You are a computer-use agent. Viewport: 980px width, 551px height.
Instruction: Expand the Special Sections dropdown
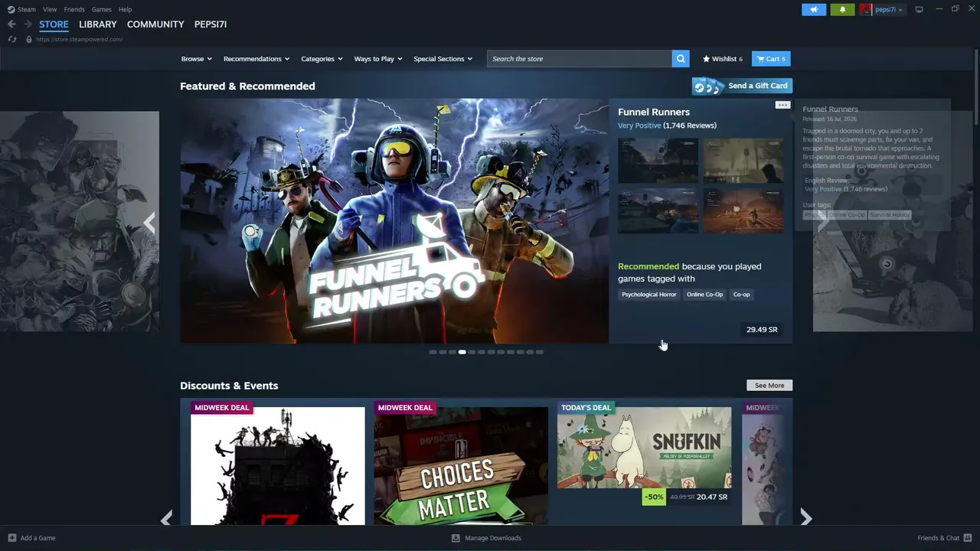[443, 59]
